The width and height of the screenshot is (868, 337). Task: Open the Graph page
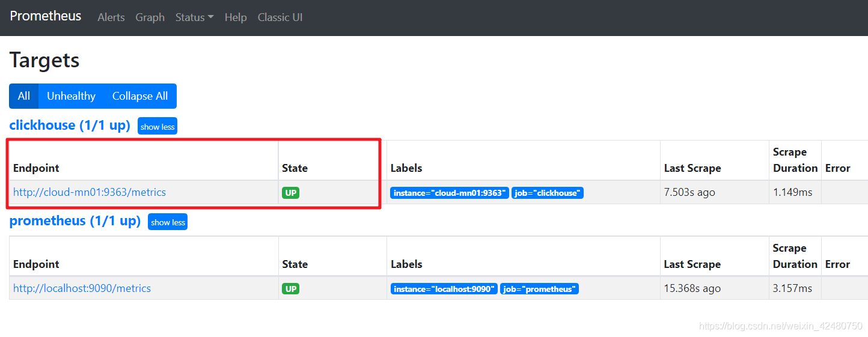point(150,17)
